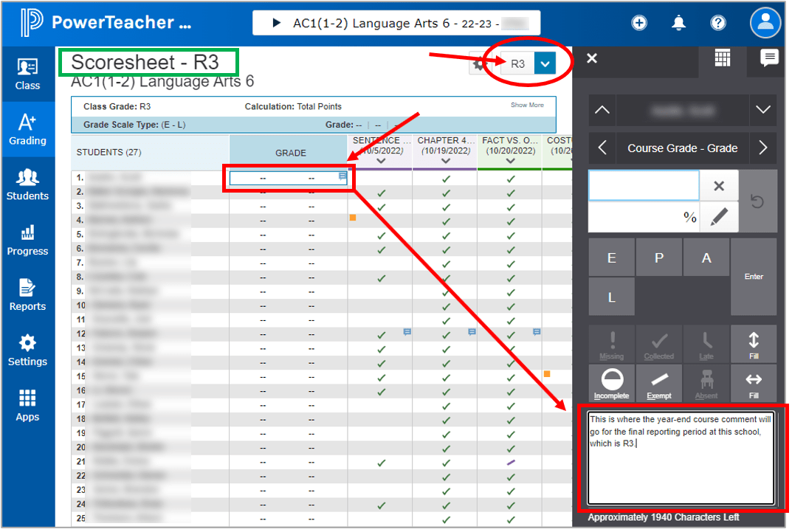Flag the score as Incomplete
Viewport: 792px width, 532px height.
[x=612, y=383]
